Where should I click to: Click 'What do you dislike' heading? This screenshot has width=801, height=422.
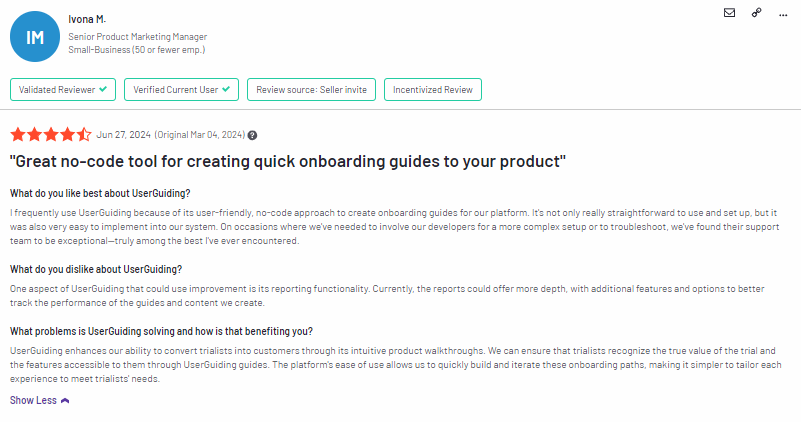coord(96,269)
